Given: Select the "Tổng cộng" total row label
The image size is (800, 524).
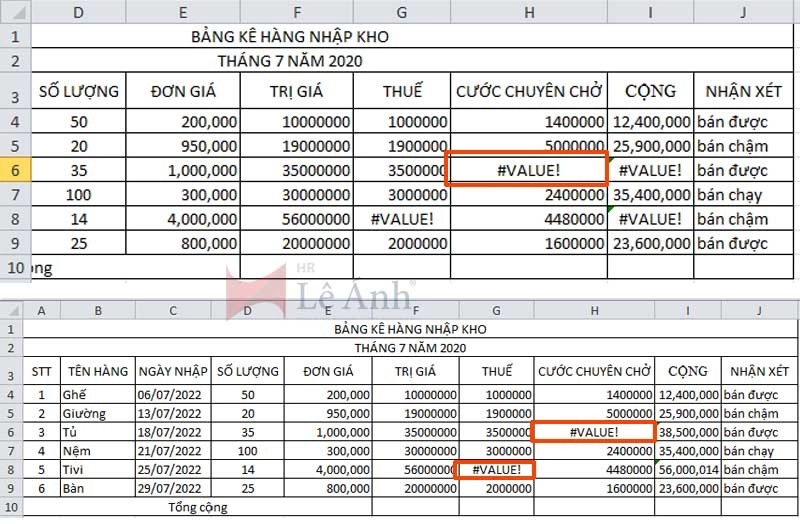Looking at the screenshot, I should point(196,507).
